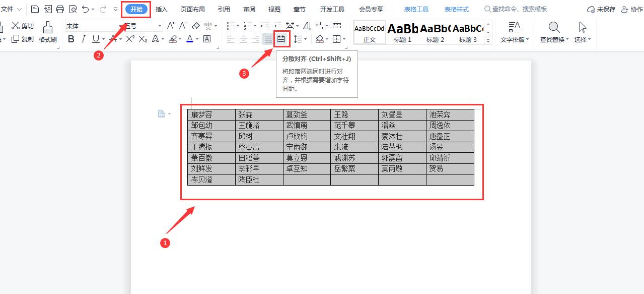Screen dimensions: 644x294
Task: Click the document icon beside the table
Action: click(161, 114)
